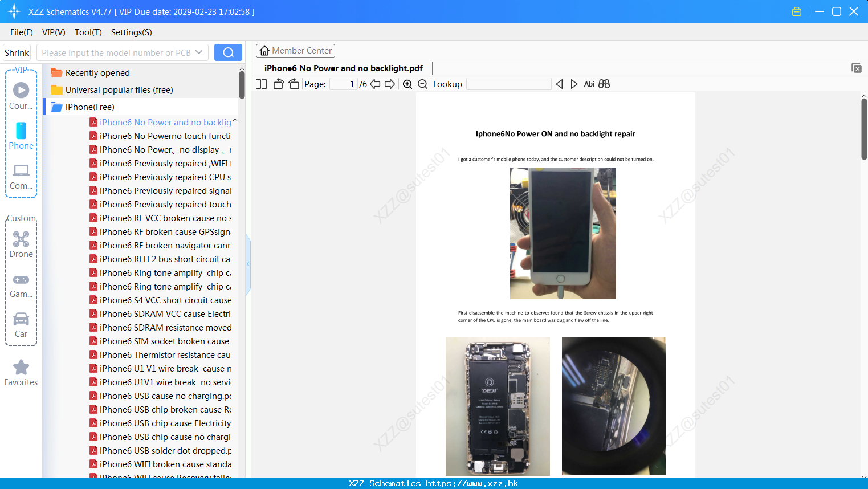
Task: Open the Tool(T) menu
Action: pyautogui.click(x=88, y=32)
